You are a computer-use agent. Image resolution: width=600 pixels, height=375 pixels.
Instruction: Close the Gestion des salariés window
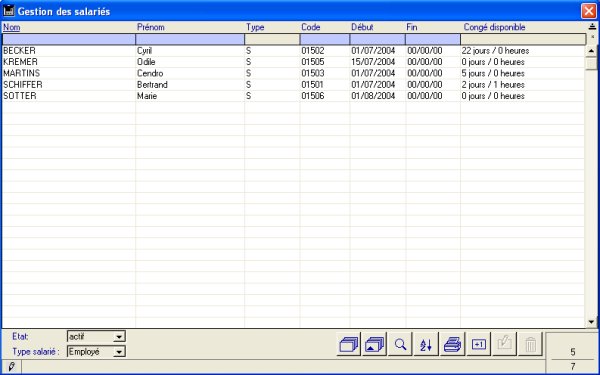(x=589, y=11)
